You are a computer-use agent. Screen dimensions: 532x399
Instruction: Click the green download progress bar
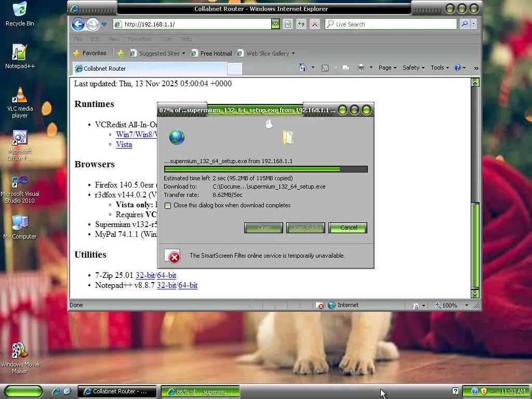pyautogui.click(x=265, y=169)
